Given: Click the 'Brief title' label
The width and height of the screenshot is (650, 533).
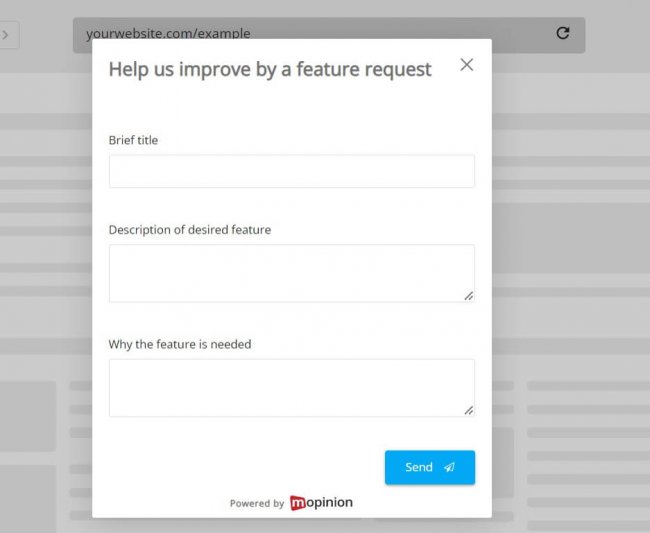Looking at the screenshot, I should (133, 140).
